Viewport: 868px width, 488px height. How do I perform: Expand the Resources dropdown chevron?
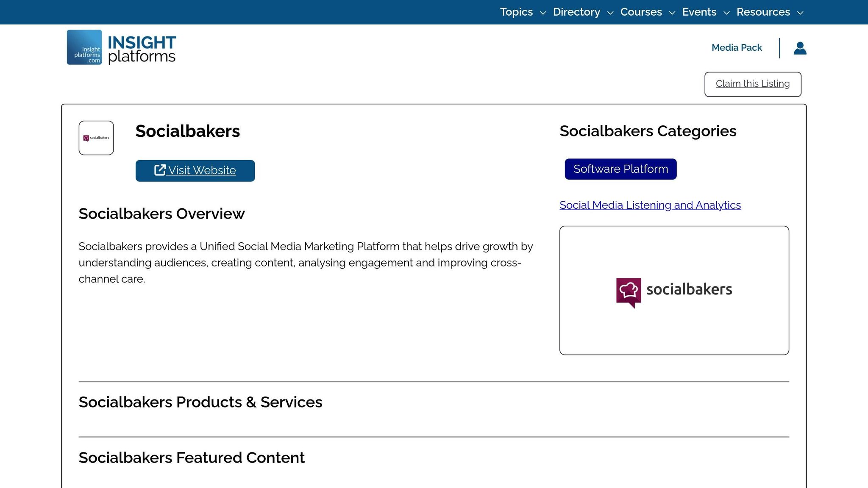tap(800, 13)
